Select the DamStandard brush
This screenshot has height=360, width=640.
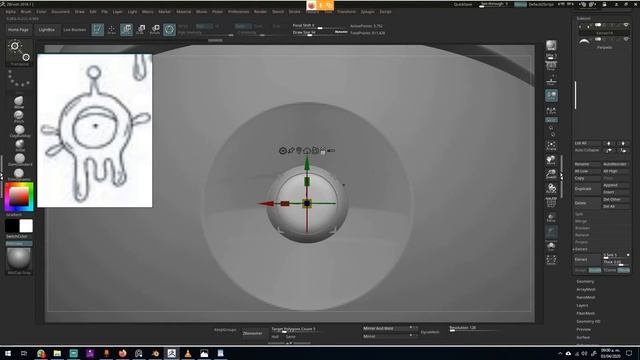(19, 160)
